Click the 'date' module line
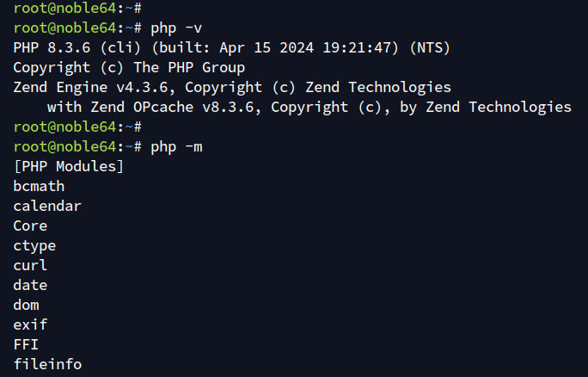 click(30, 285)
